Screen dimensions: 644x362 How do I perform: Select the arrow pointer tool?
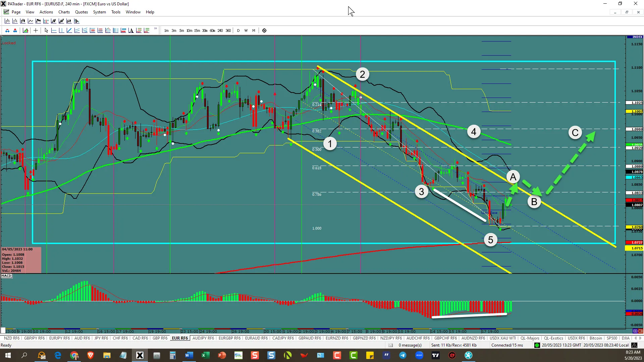pyautogui.click(x=46, y=31)
